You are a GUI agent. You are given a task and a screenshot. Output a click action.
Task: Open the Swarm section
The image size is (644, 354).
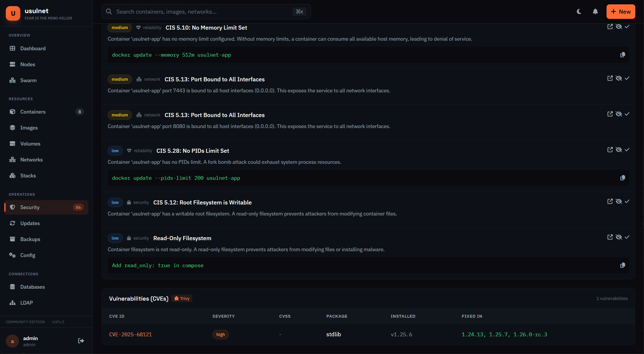pyautogui.click(x=28, y=80)
